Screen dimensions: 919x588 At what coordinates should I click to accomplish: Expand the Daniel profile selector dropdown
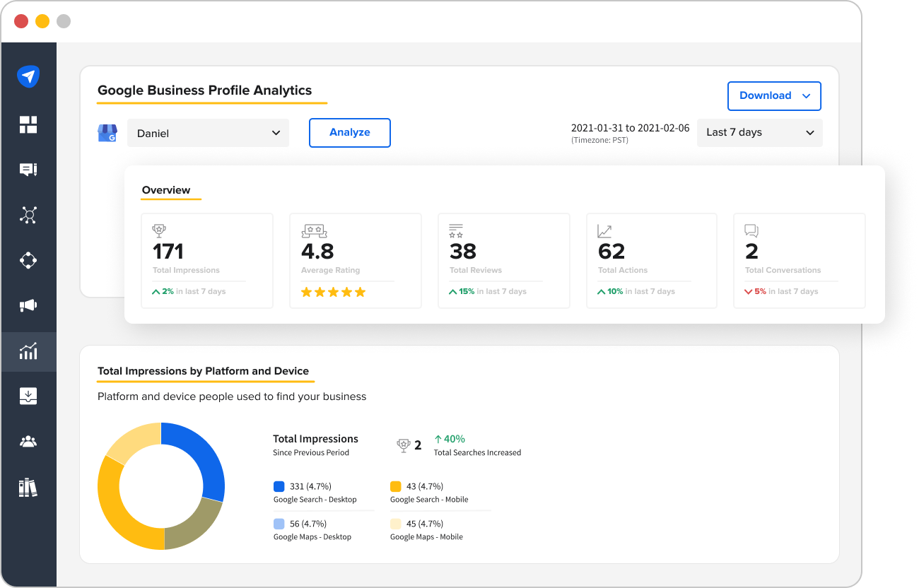point(208,132)
